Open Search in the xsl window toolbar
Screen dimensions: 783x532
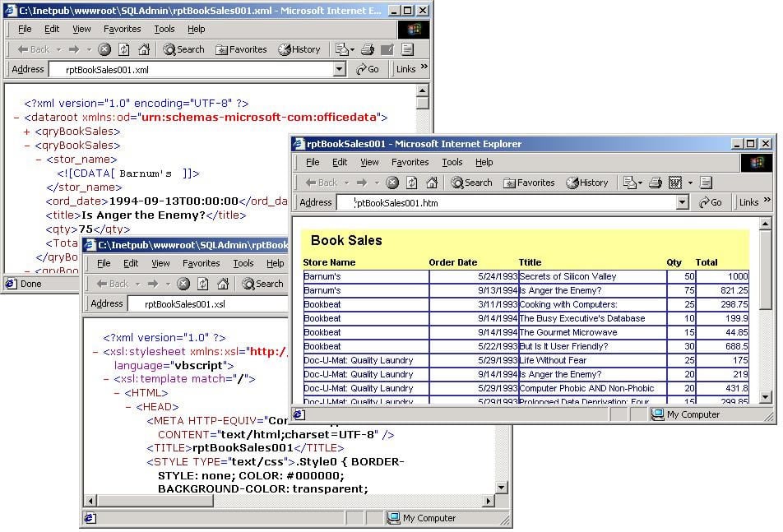[263, 284]
